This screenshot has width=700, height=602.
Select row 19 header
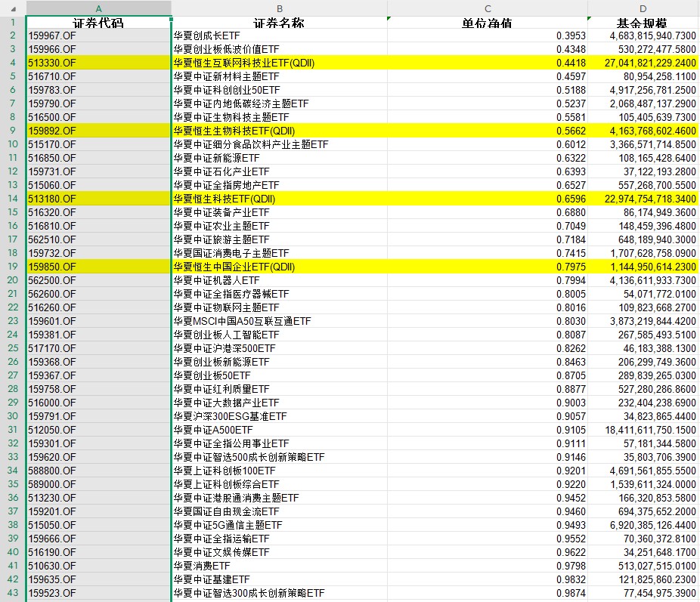(13, 267)
